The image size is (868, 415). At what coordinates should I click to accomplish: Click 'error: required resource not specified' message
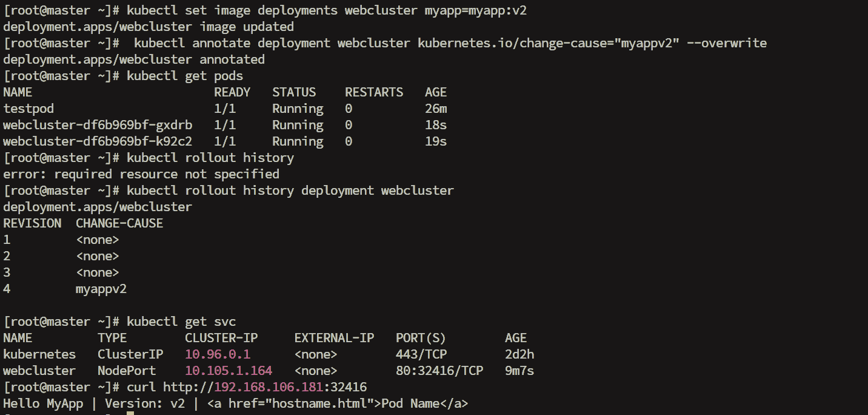[x=141, y=174]
